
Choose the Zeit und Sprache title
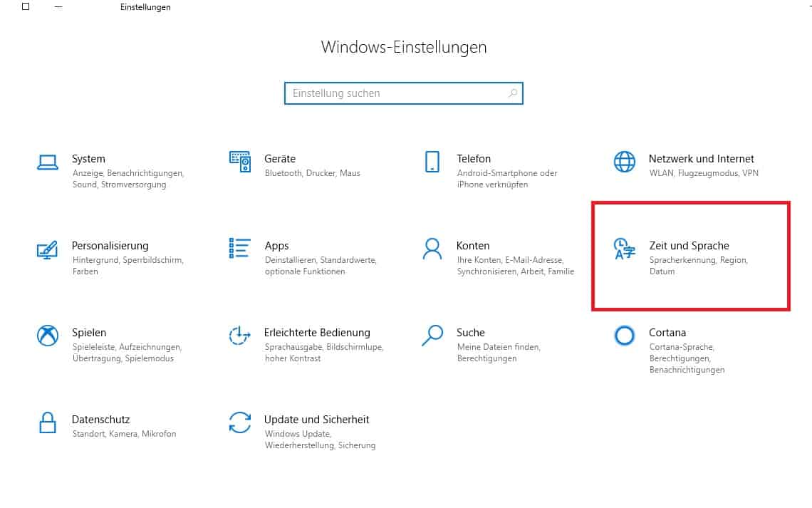pyautogui.click(x=689, y=246)
